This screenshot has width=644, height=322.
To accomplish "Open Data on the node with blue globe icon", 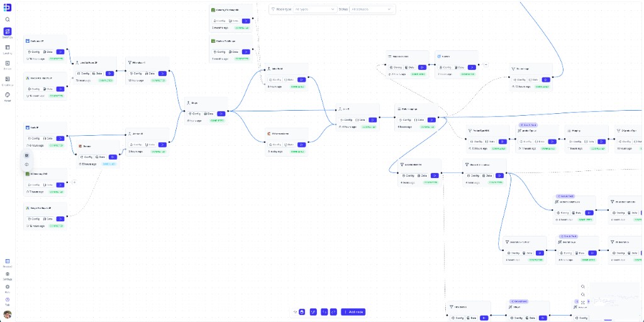I will [x=459, y=67].
